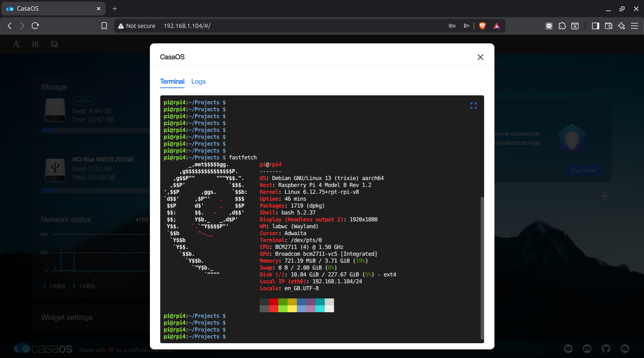644x358 pixels.
Task: Open the Brave Rewards triangle icon
Action: coord(497,26)
